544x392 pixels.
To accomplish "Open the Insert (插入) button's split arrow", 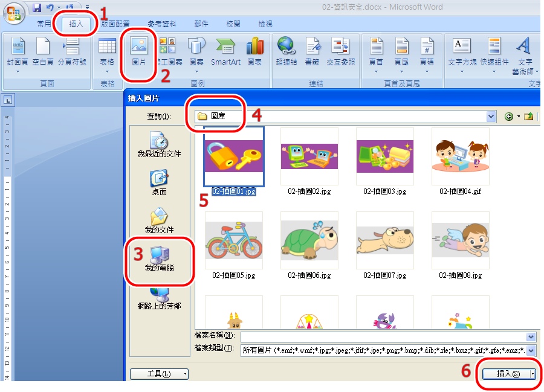I will tap(533, 374).
